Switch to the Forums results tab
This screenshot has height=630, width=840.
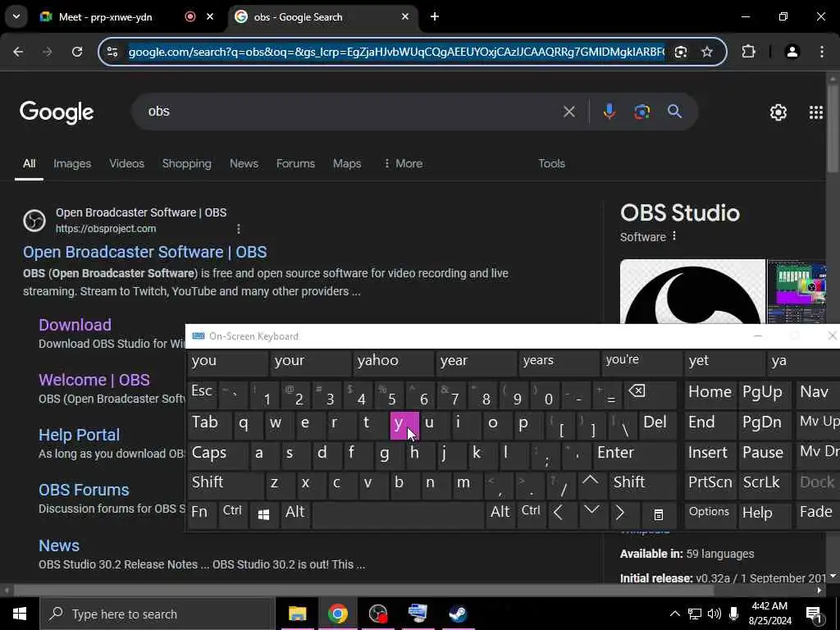tap(295, 163)
